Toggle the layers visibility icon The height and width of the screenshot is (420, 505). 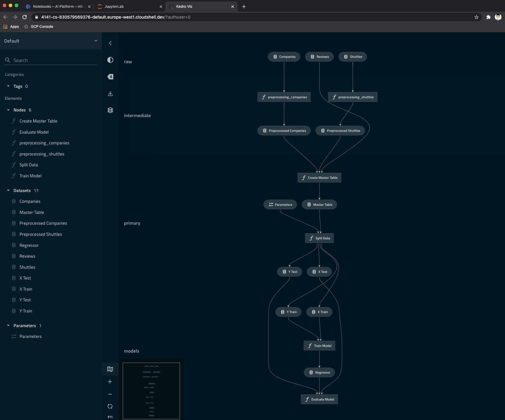[x=110, y=110]
